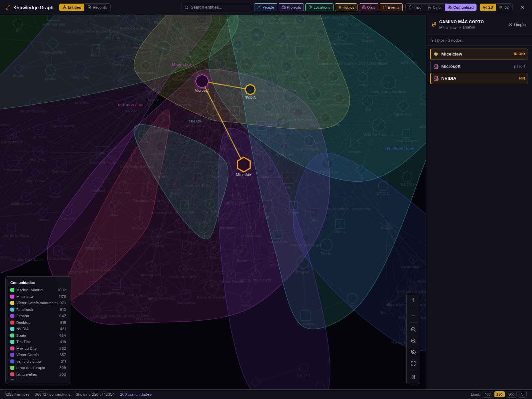Image resolution: width=532 pixels, height=399 pixels.
Task: Toggle the crossed-eye hide labels icon
Action: (413, 352)
